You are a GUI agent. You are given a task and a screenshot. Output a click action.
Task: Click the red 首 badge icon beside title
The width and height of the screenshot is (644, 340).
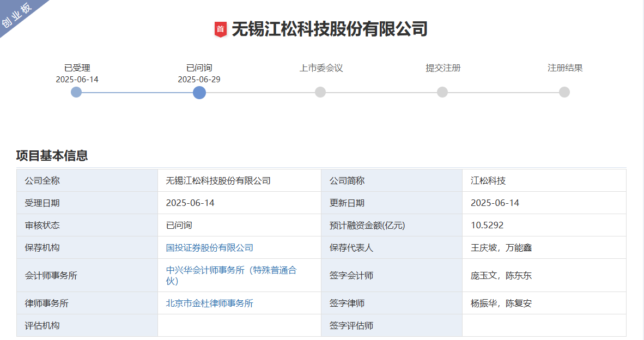pos(220,29)
